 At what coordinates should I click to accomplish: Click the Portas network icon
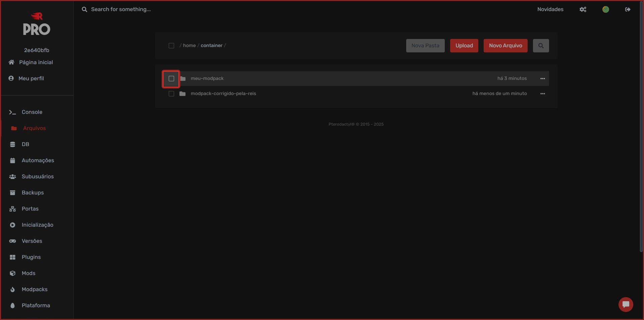point(12,209)
